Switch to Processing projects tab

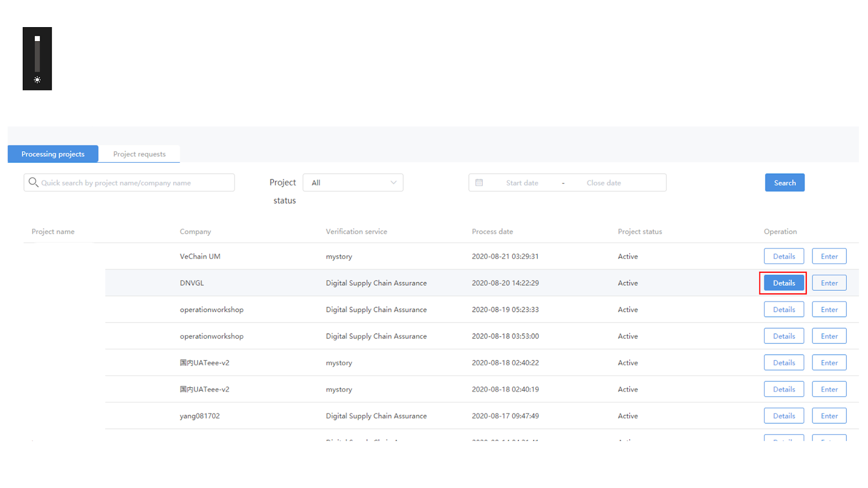[53, 154]
